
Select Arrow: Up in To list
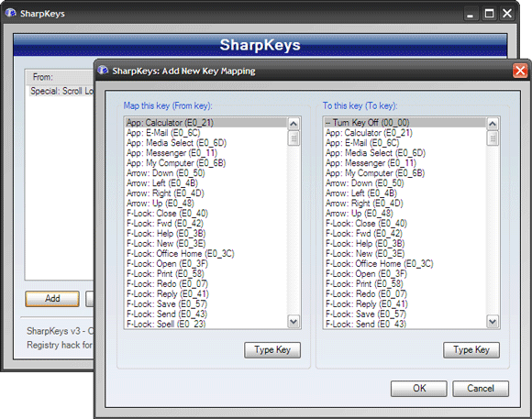coord(405,213)
